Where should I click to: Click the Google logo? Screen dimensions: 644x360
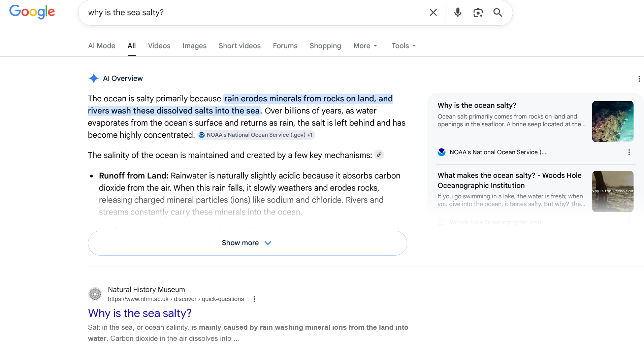[x=32, y=12]
